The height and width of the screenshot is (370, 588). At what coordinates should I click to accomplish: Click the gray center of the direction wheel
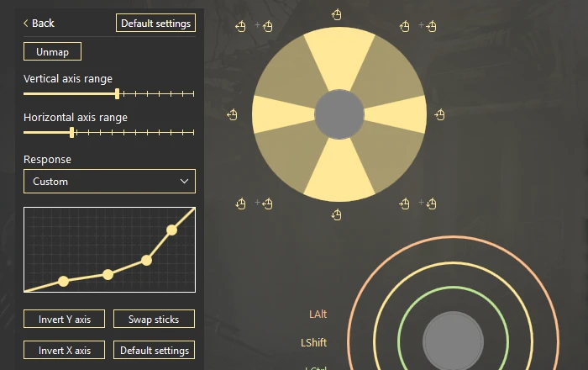(x=339, y=114)
